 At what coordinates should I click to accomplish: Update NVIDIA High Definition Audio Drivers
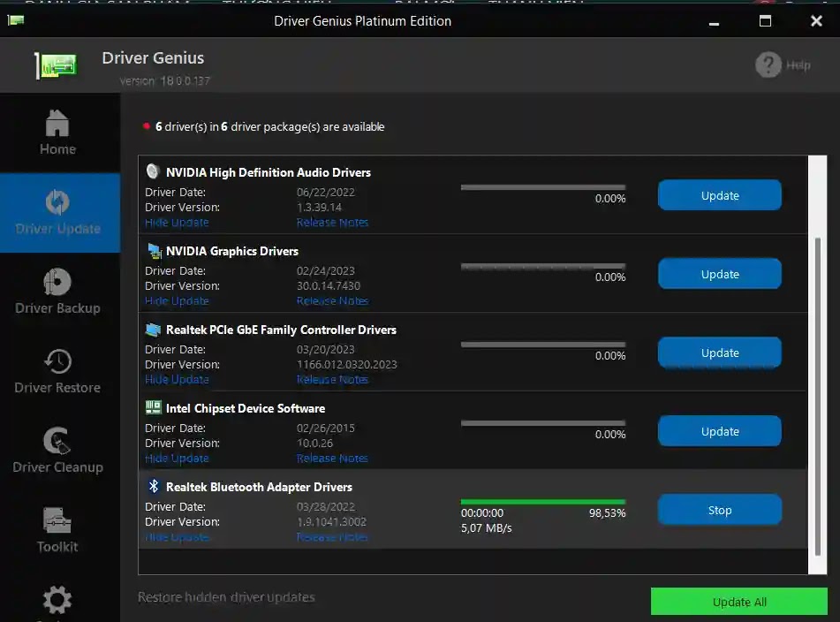(720, 195)
